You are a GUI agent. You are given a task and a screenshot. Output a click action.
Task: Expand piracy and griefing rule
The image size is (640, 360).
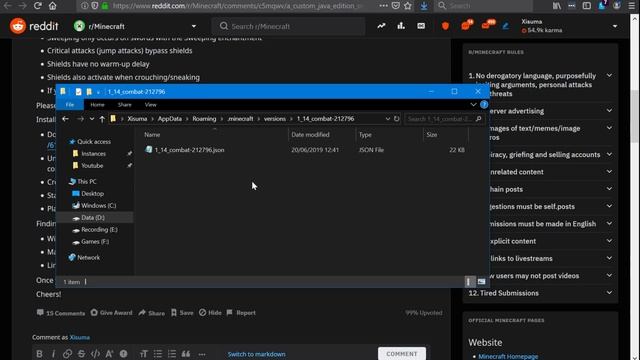coord(609,154)
